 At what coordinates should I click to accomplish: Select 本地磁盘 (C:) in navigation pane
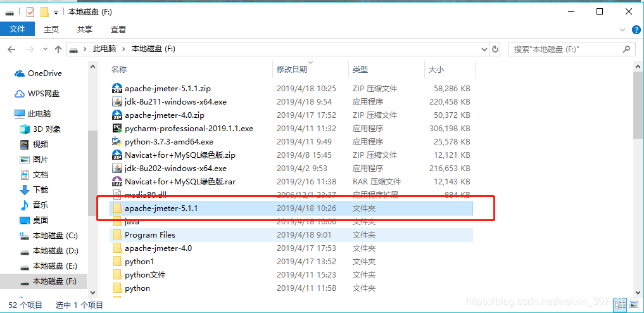49,235
